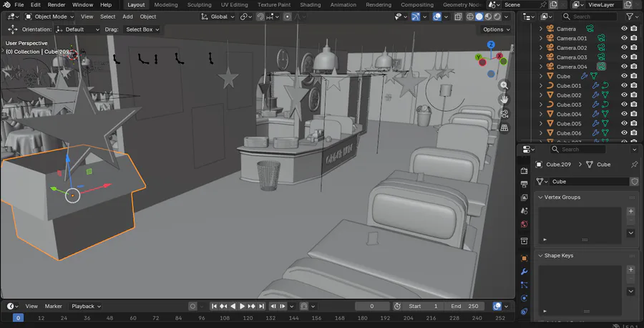Click the zoom viewport magnifier icon

point(504,85)
